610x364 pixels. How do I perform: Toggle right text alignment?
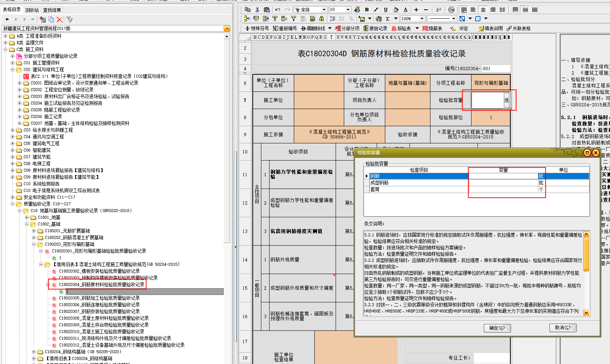493,10
